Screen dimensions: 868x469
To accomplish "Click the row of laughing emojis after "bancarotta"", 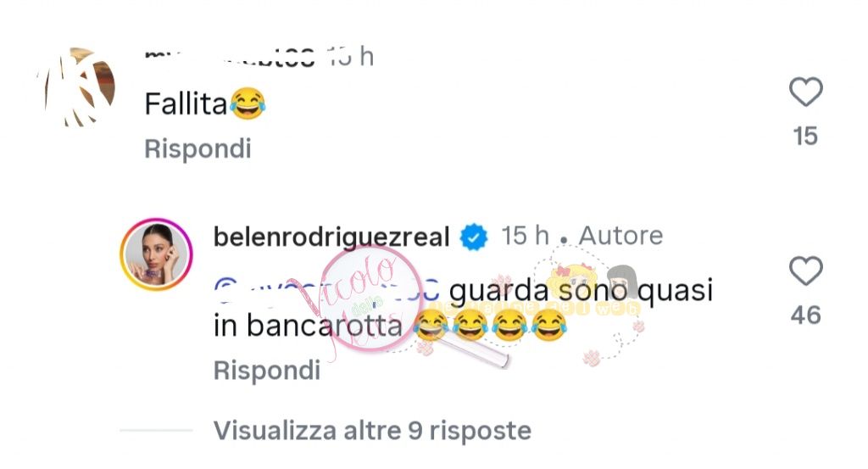I will click(x=491, y=326).
